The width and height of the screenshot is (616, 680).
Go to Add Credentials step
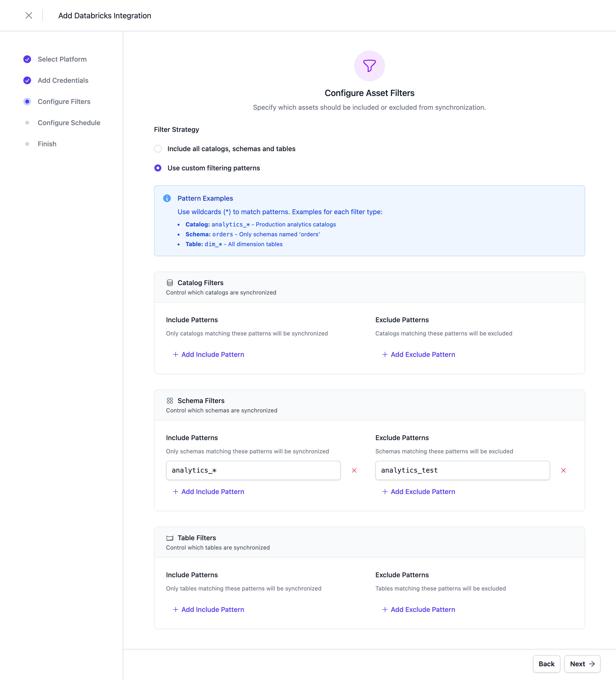click(63, 81)
